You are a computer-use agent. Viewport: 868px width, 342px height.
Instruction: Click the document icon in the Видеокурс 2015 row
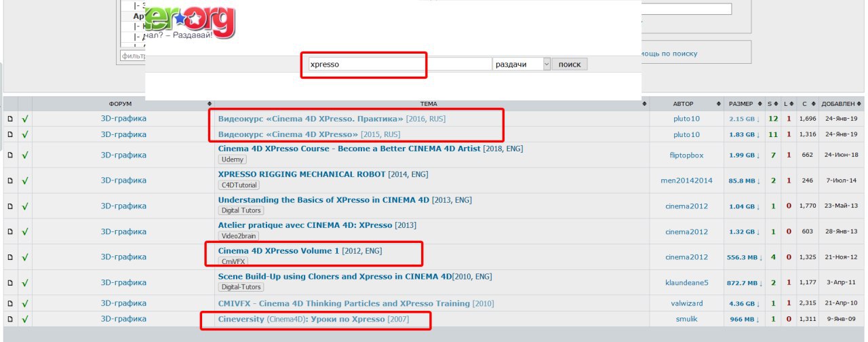point(10,134)
